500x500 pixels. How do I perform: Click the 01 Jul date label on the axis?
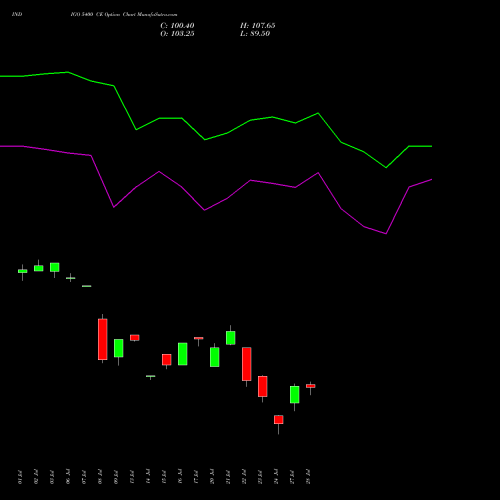click(20, 477)
